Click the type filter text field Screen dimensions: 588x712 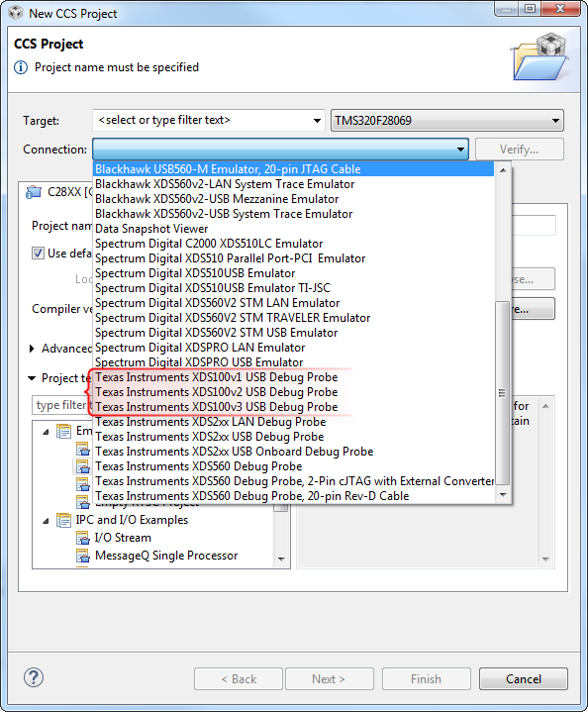pyautogui.click(x=62, y=405)
